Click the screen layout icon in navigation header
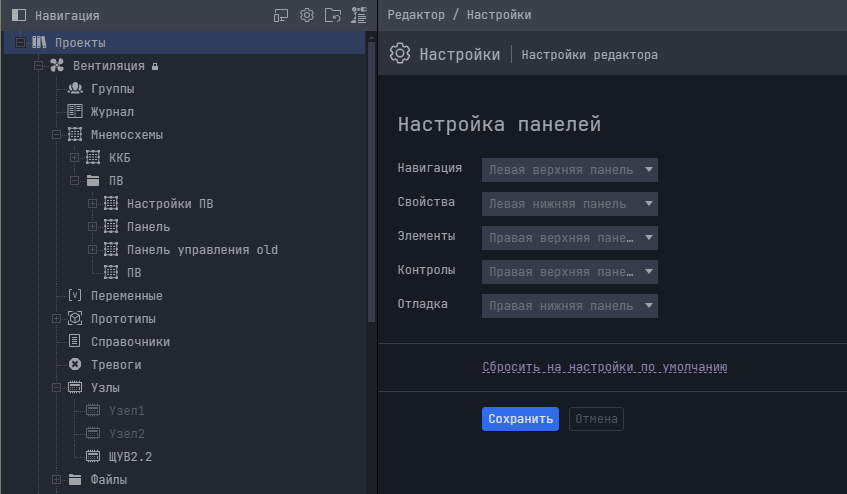This screenshot has width=847, height=494. coord(281,15)
